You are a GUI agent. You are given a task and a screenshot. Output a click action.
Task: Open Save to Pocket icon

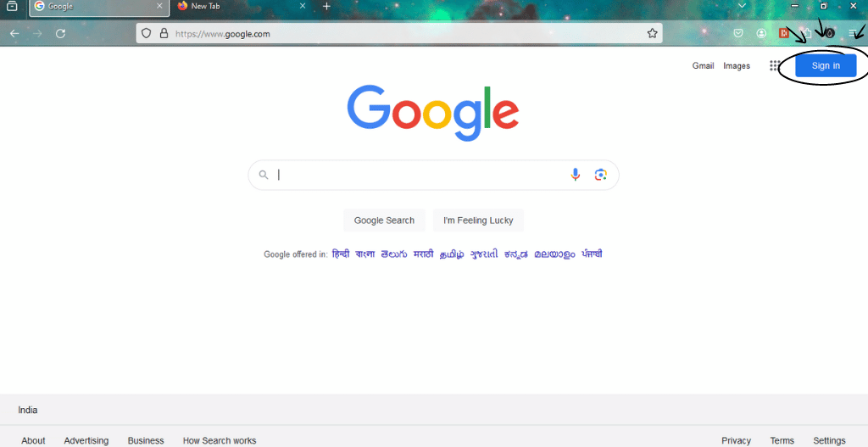738,33
